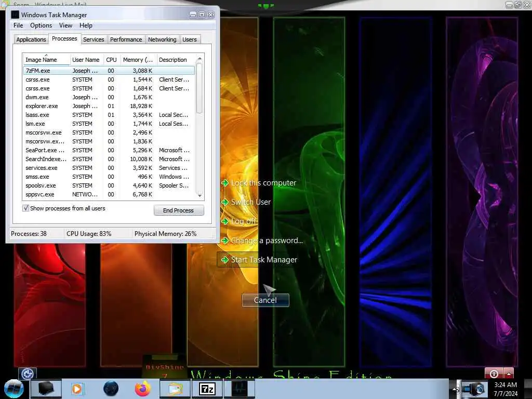Viewport: 532px width, 399px height.
Task: Show hidden system tray icons arrow
Action: (x=455, y=389)
